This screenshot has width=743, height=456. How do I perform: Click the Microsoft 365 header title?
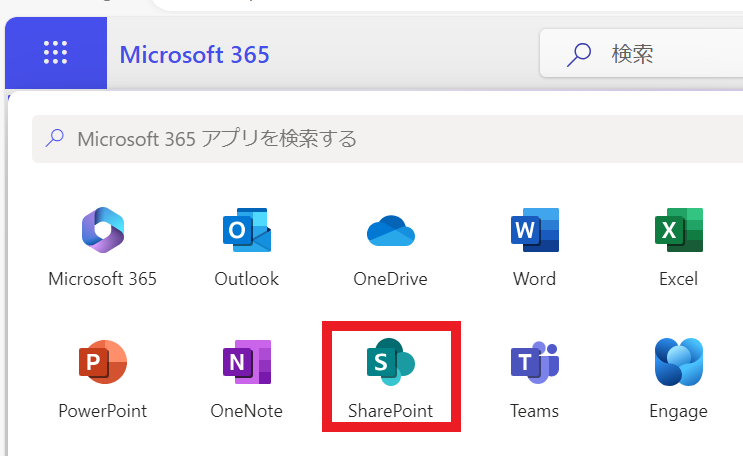pos(194,55)
